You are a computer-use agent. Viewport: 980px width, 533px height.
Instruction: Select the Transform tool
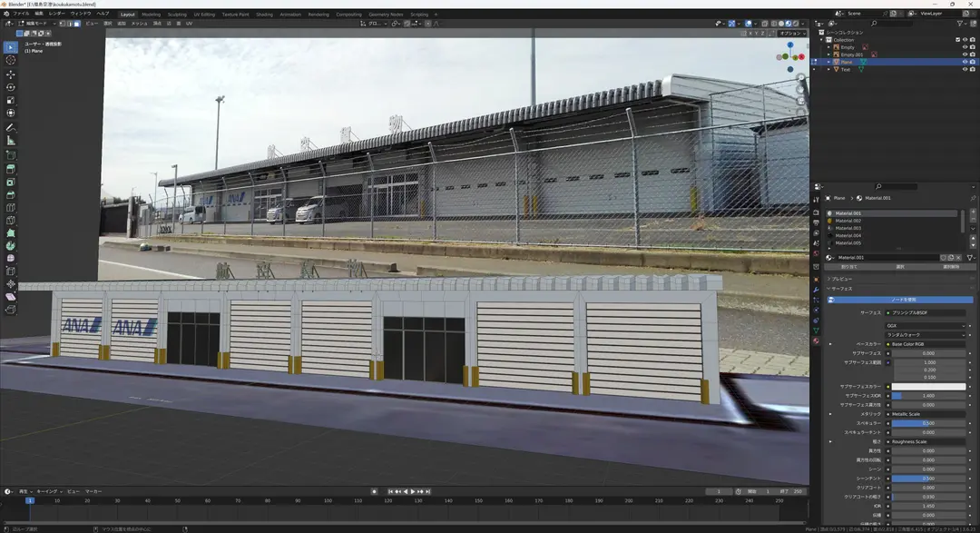[x=11, y=114]
